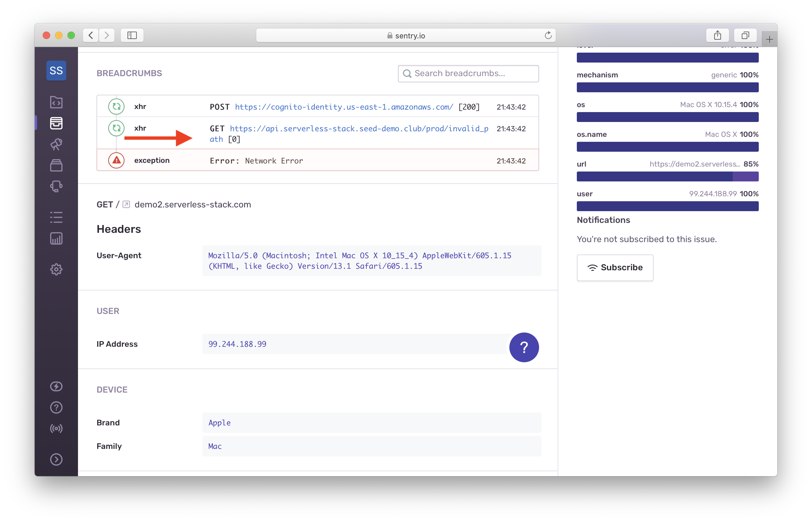Open Safari share button
The height and width of the screenshot is (522, 812).
tap(718, 35)
